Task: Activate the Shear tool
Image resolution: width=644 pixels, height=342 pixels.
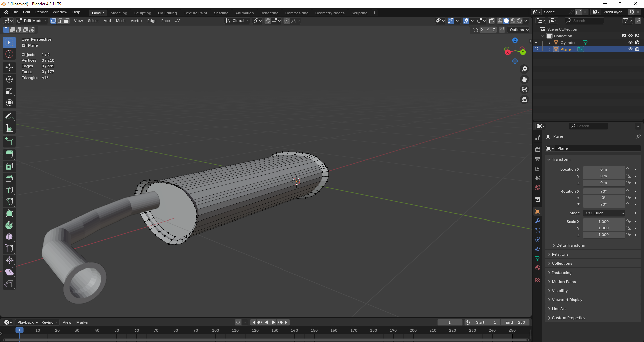Action: (9, 272)
